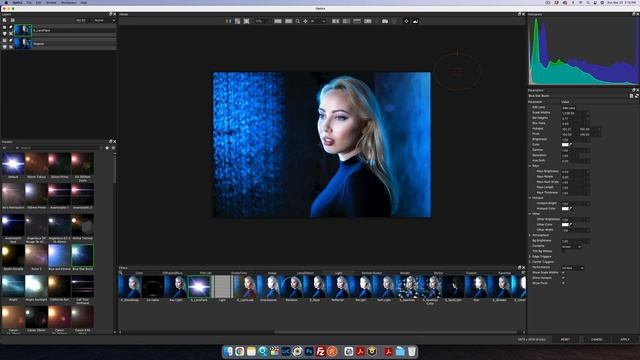Viewport: 640px width, 360px height.
Task: Open Photoshop from the dock
Action: click(309, 351)
